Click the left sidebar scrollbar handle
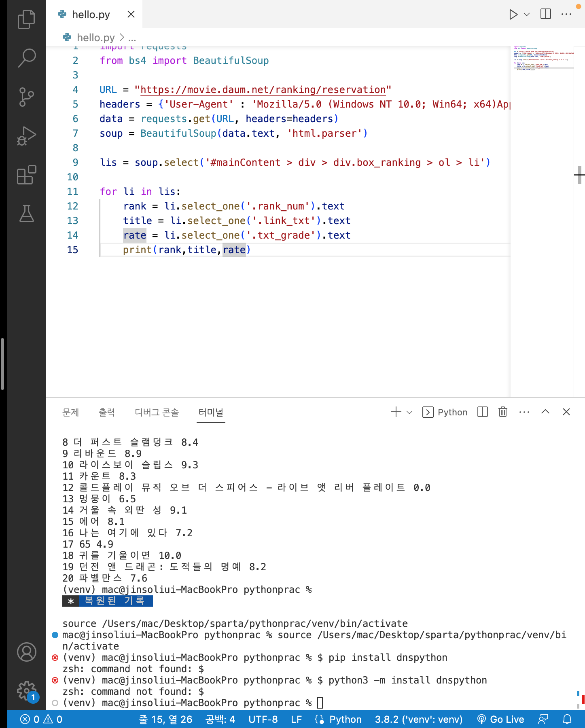Screen dimensions: 585x728 pyautogui.click(x=2, y=364)
